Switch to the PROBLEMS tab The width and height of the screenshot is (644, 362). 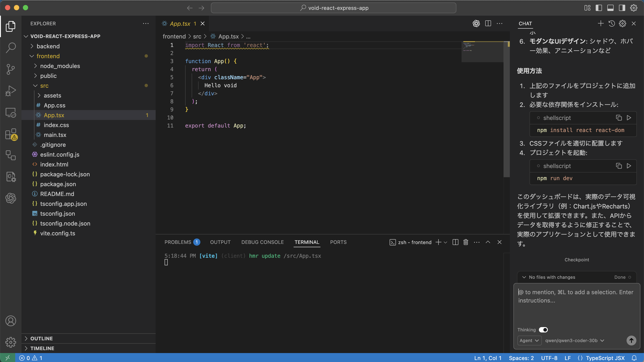(178, 242)
